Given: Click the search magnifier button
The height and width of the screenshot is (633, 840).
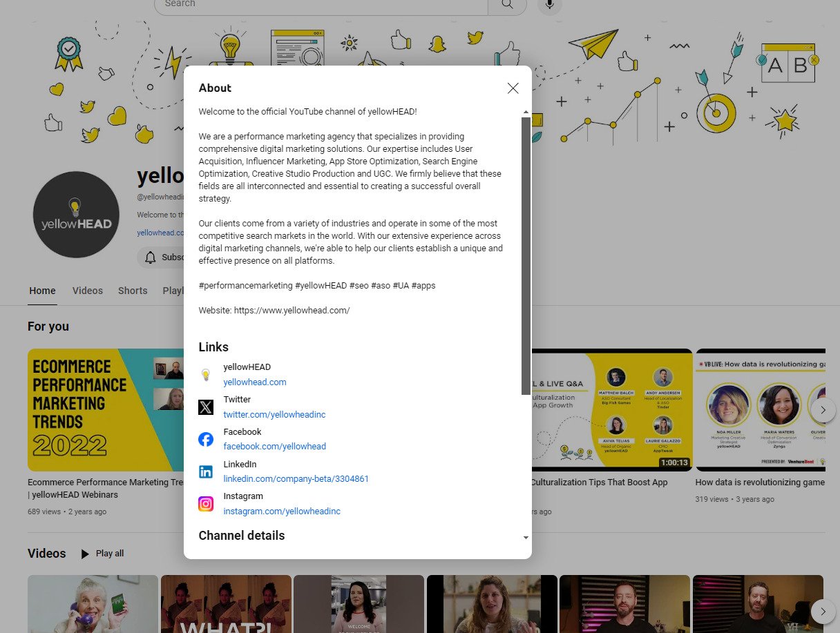Looking at the screenshot, I should (x=507, y=4).
